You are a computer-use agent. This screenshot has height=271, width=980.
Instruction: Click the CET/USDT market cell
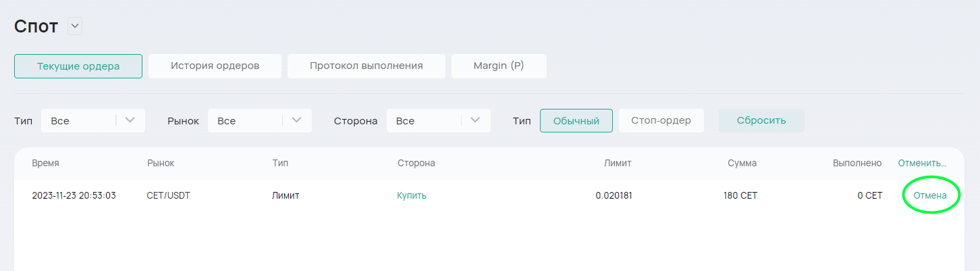tap(168, 195)
